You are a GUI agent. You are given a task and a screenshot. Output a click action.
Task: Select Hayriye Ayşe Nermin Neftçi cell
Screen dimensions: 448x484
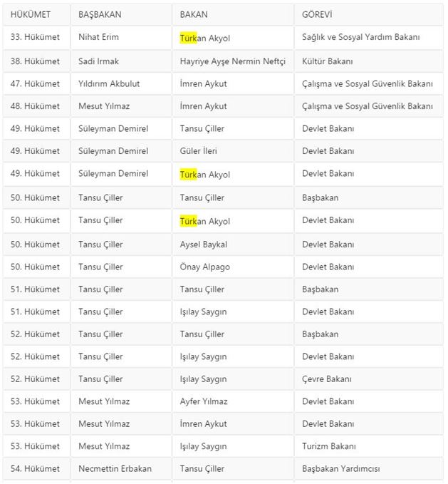(232, 61)
